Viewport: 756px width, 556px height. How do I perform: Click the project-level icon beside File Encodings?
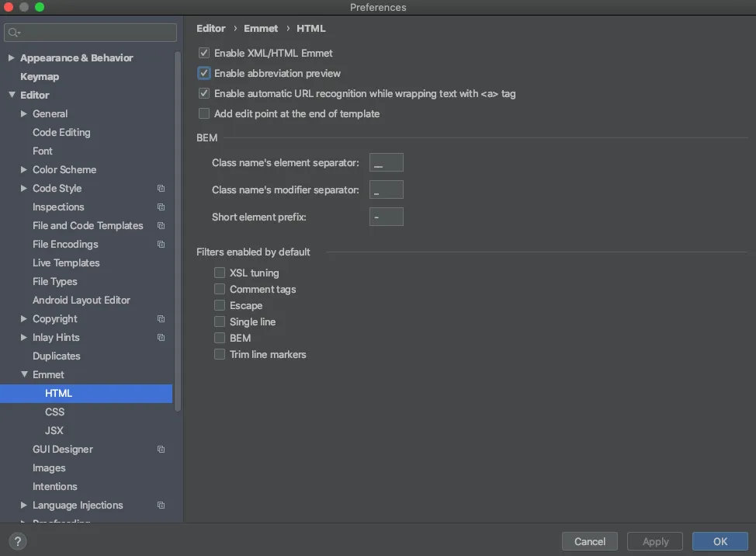pos(161,245)
